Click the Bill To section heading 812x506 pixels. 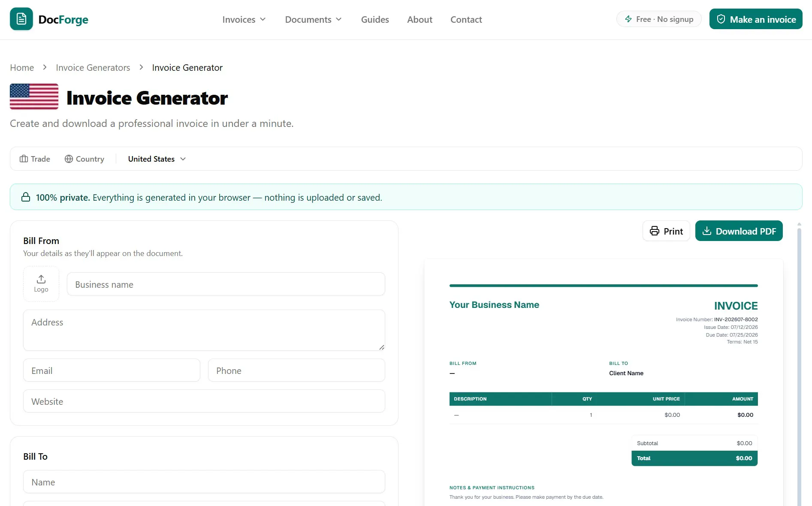(35, 456)
